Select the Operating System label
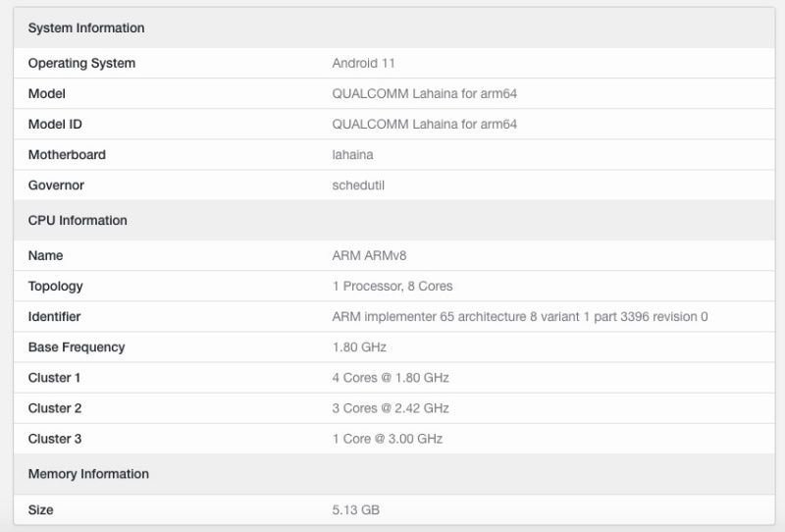This screenshot has height=532, width=785. pyautogui.click(x=81, y=63)
